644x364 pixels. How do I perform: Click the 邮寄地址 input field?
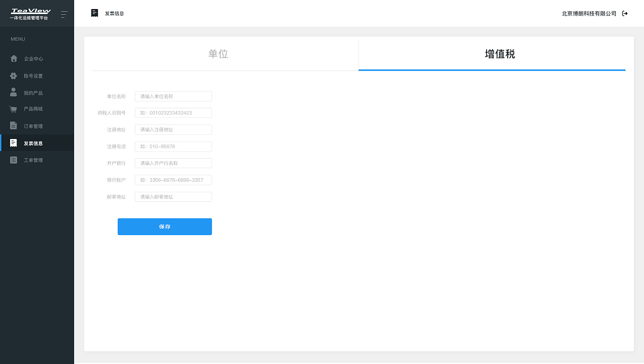click(173, 196)
